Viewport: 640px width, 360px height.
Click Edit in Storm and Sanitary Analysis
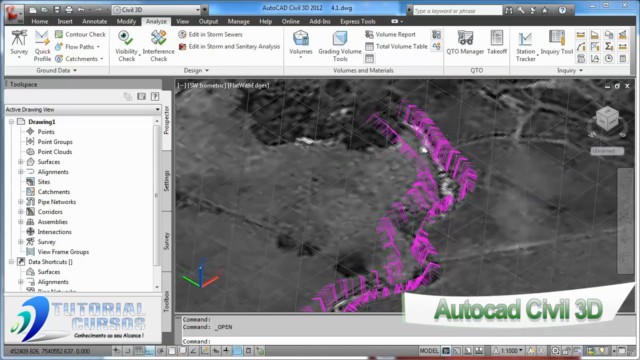tap(229, 47)
